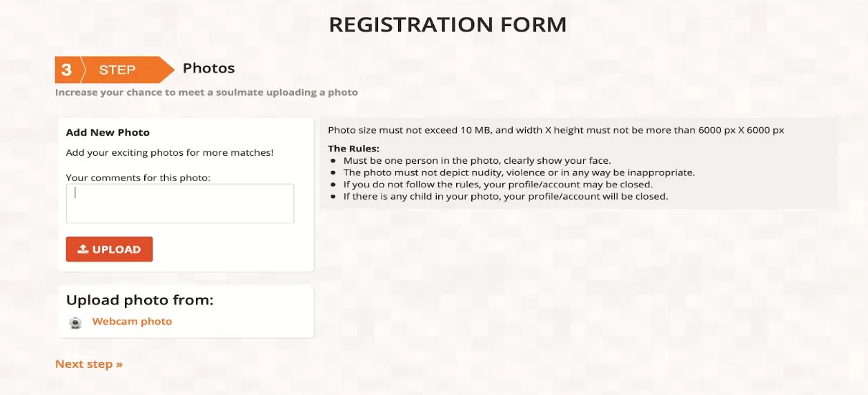
Task: Open the Webcam photo link
Action: [132, 321]
